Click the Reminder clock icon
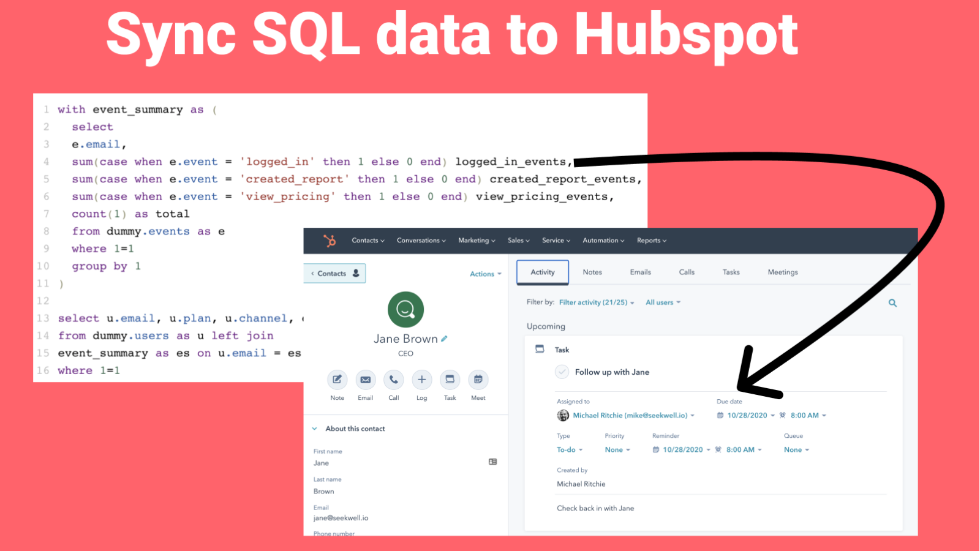Screen dimensions: 980x551 click(x=718, y=450)
